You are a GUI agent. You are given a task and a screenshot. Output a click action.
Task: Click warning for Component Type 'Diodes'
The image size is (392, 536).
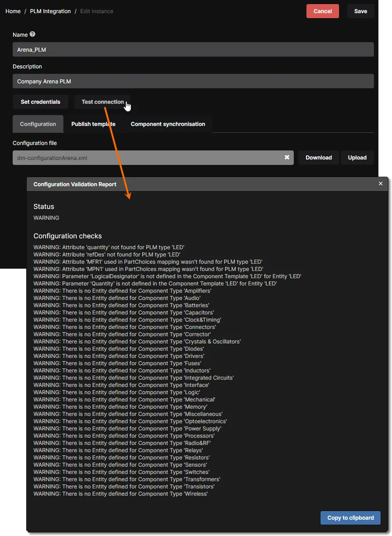(x=119, y=349)
